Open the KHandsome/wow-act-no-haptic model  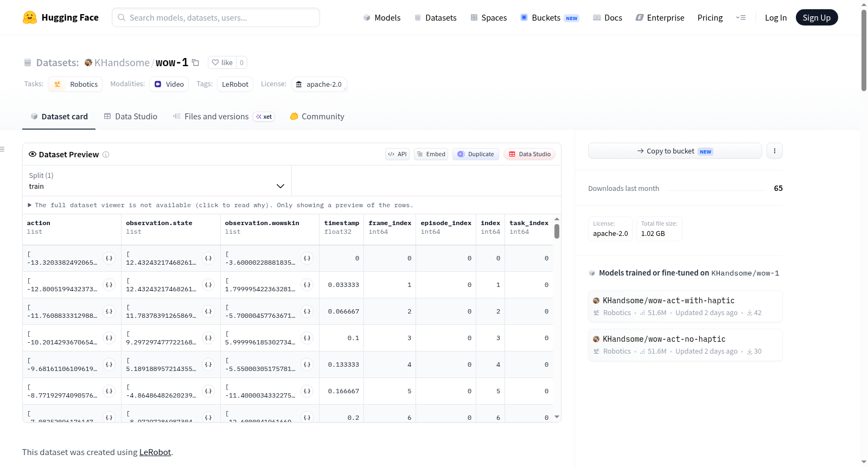pos(685,345)
